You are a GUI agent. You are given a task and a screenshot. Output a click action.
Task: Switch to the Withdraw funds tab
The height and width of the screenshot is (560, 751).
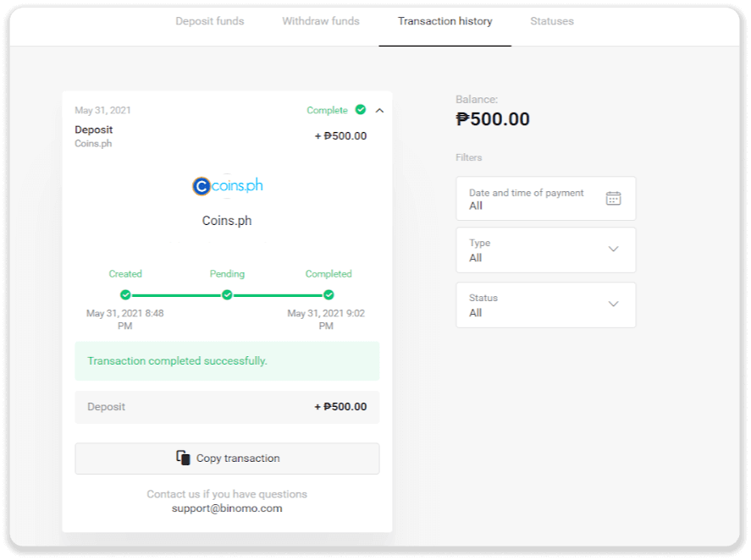[321, 21]
